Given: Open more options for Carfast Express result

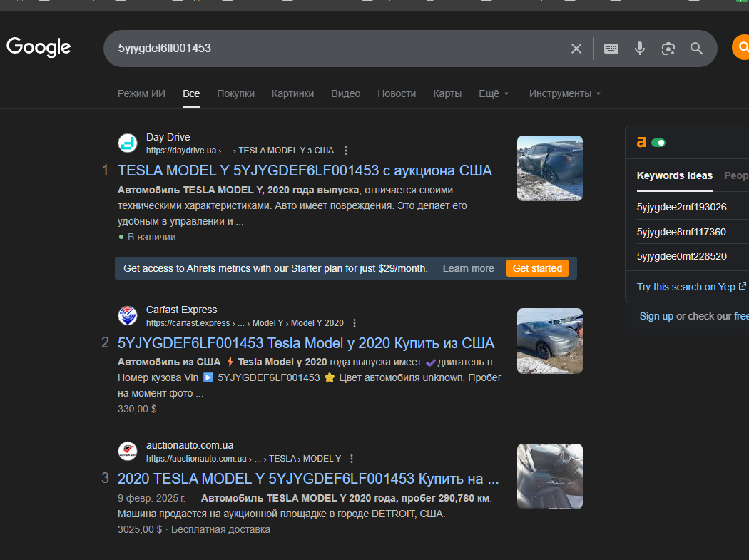Looking at the screenshot, I should (x=355, y=323).
